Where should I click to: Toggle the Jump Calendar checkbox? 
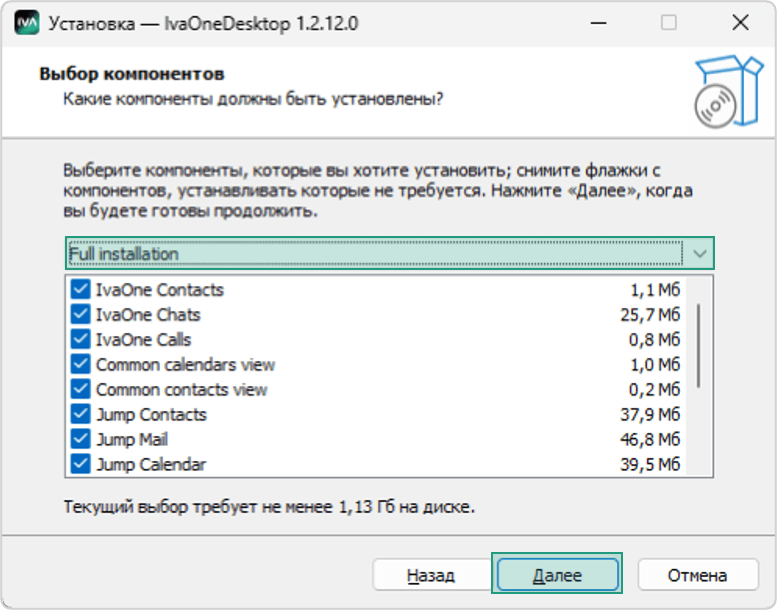tap(80, 464)
